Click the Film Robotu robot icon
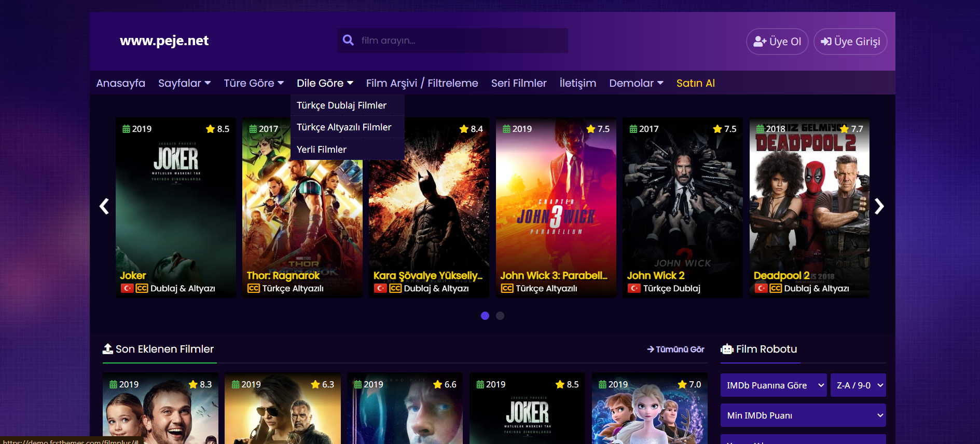This screenshot has width=980, height=444. (727, 349)
